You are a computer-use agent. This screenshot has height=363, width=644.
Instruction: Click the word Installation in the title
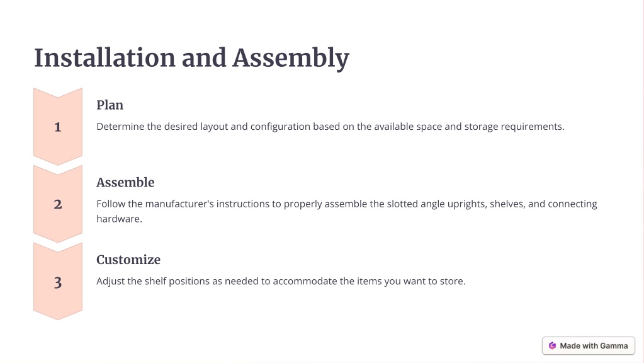pyautogui.click(x=105, y=57)
